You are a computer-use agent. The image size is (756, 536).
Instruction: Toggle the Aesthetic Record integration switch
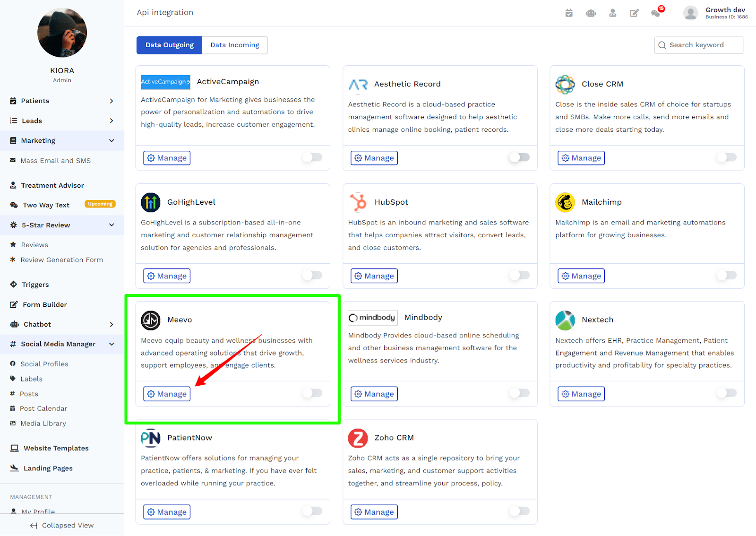coord(520,157)
